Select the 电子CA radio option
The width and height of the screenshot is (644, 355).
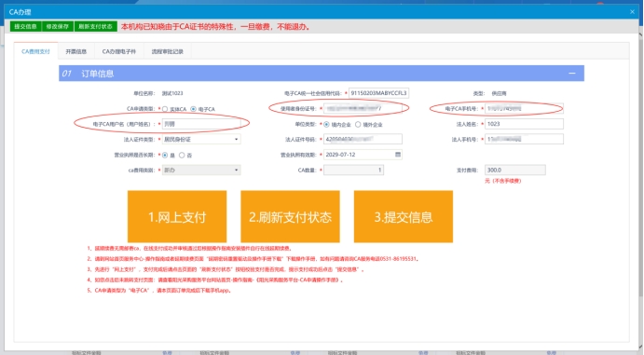193,109
